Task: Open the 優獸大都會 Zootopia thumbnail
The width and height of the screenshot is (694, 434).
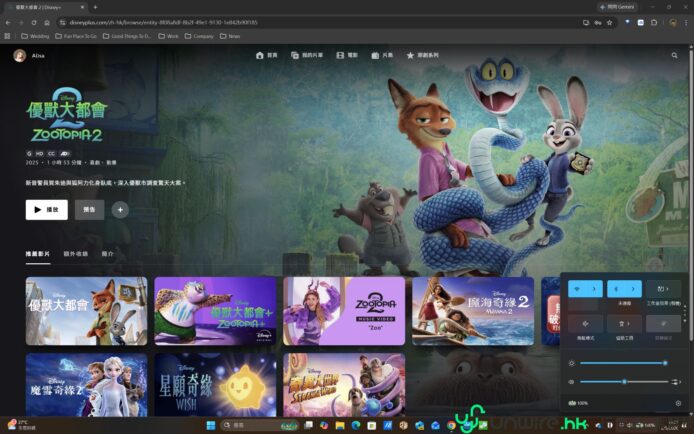Action: [86, 311]
